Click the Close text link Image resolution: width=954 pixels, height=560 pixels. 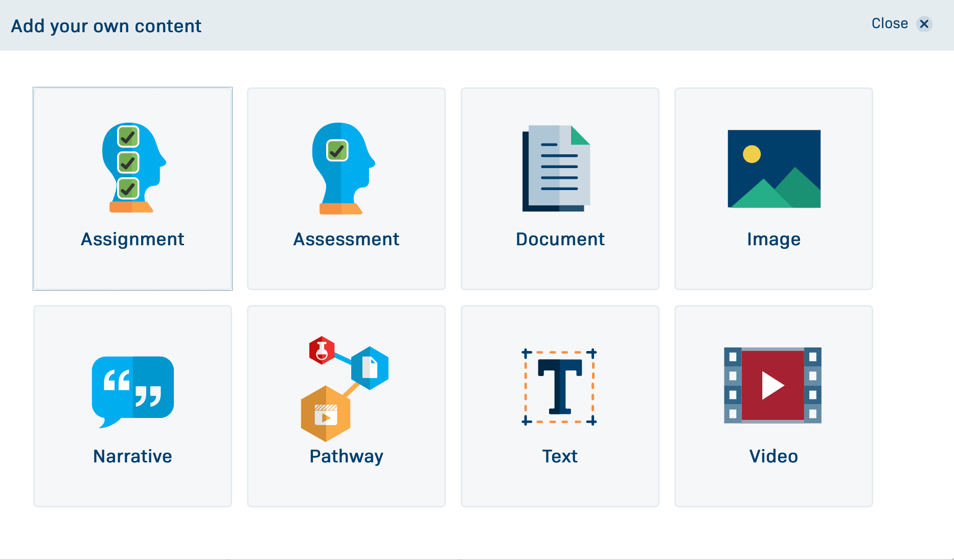click(890, 24)
